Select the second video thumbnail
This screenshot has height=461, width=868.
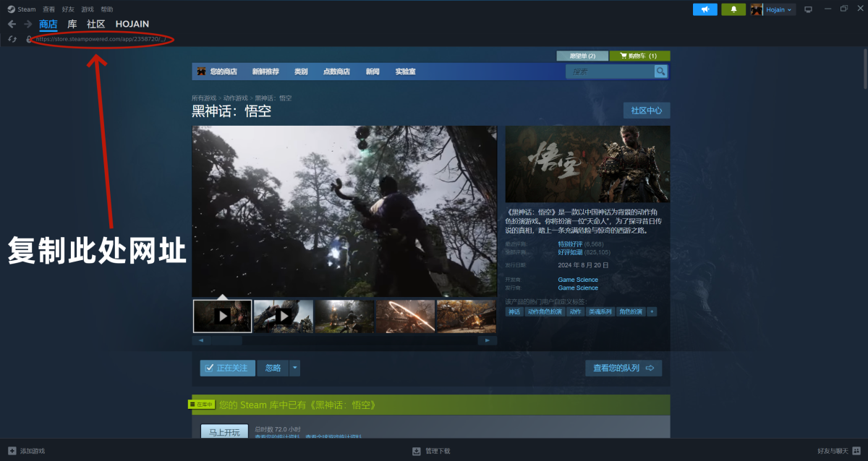(284, 316)
